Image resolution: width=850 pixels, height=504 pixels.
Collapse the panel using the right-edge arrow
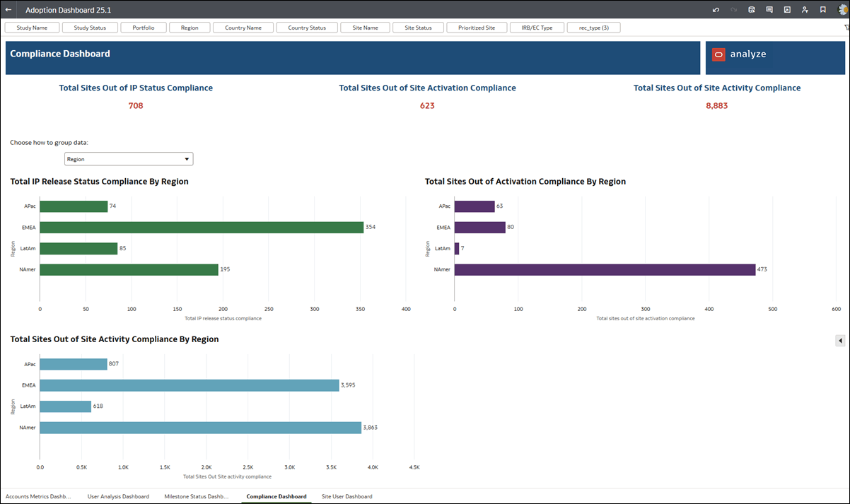(842, 340)
